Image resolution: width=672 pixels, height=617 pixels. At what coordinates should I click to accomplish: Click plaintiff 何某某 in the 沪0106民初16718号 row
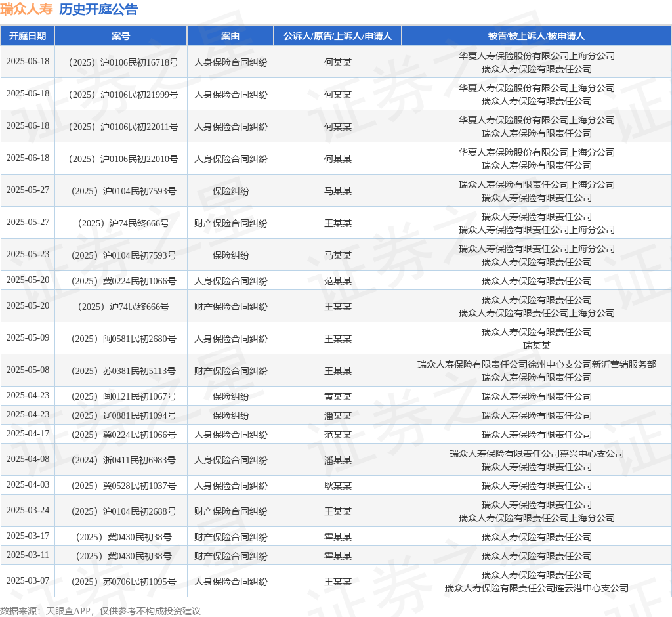338,62
